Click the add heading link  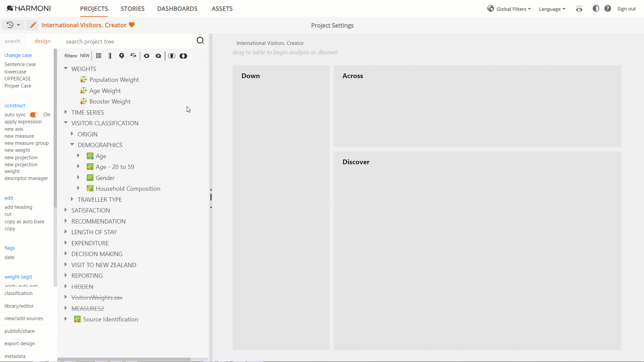tap(18, 207)
